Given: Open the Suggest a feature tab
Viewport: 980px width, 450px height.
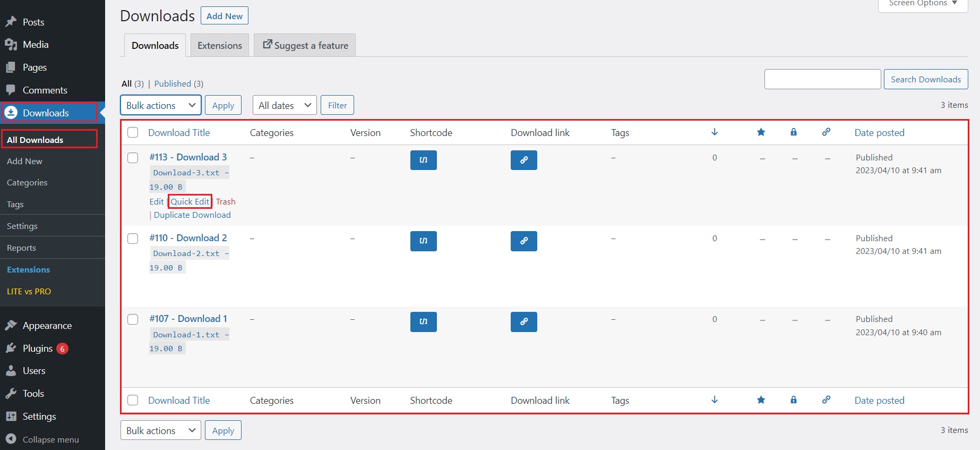Looking at the screenshot, I should coord(305,45).
